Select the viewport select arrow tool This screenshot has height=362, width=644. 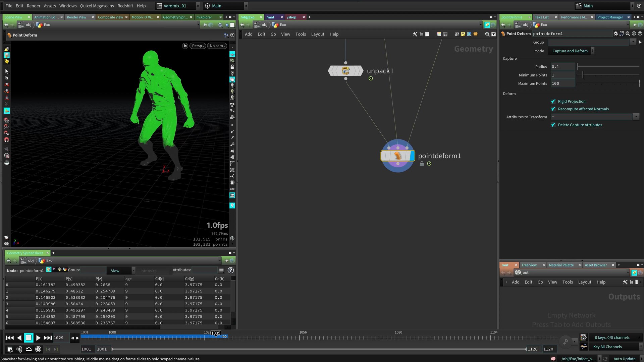pyautogui.click(x=6, y=71)
